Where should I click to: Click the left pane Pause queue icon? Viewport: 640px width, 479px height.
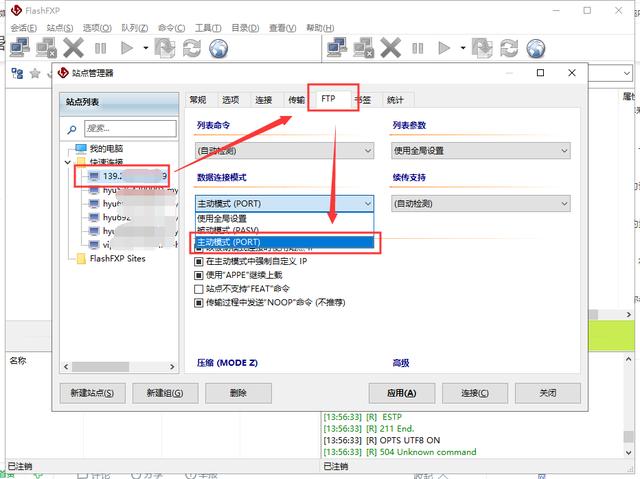click(x=100, y=48)
